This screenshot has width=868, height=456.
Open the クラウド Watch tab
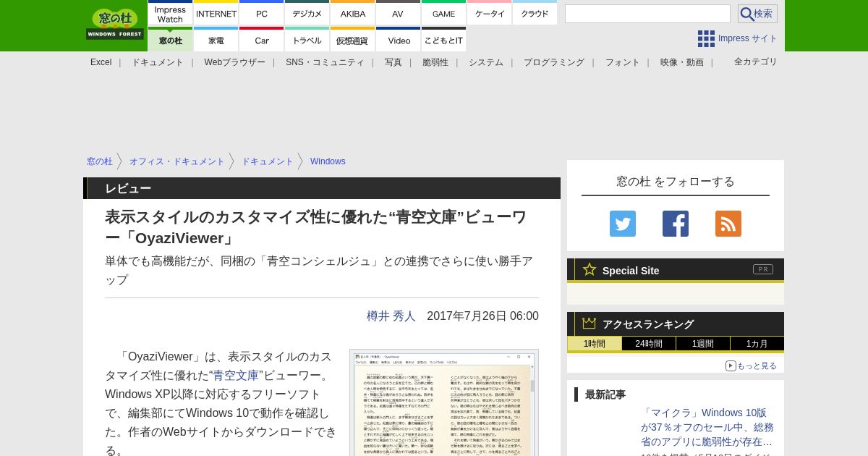coord(535,13)
